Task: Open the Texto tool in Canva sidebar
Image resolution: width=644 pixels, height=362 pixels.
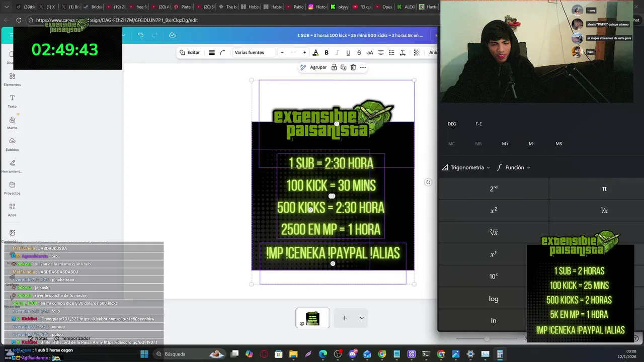Action: 12,101
